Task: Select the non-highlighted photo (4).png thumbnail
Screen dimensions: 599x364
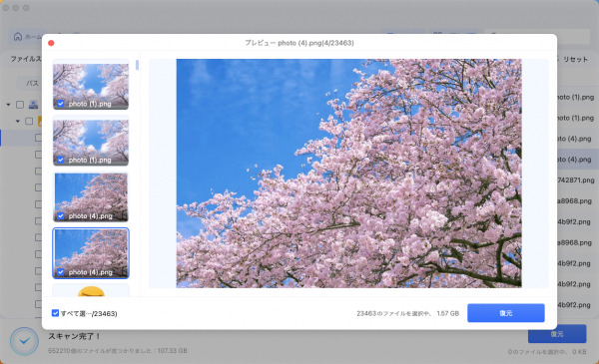Action: (x=91, y=196)
